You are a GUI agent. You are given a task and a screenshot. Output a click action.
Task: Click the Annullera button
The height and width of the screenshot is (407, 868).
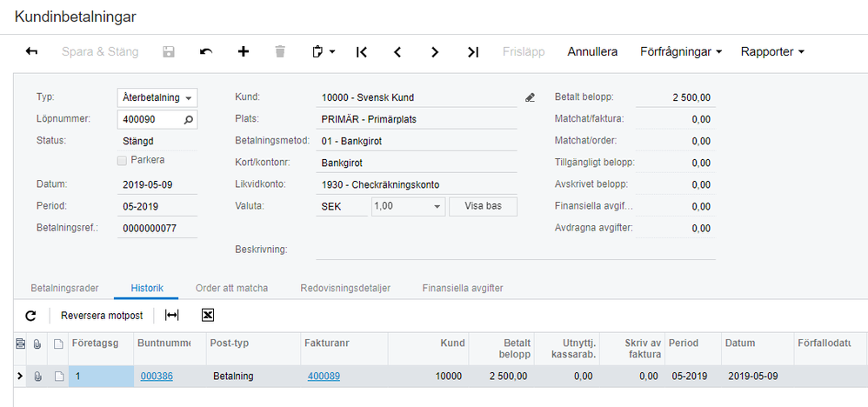point(592,52)
